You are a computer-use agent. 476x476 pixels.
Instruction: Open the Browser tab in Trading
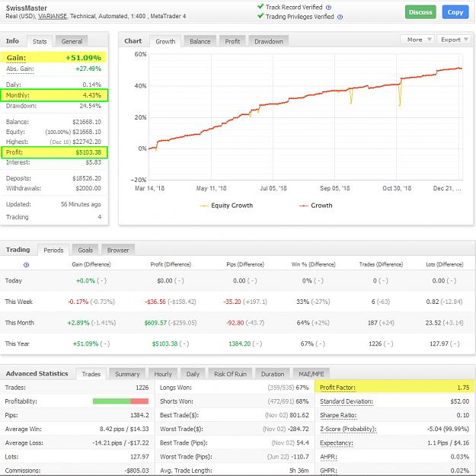[x=118, y=250]
